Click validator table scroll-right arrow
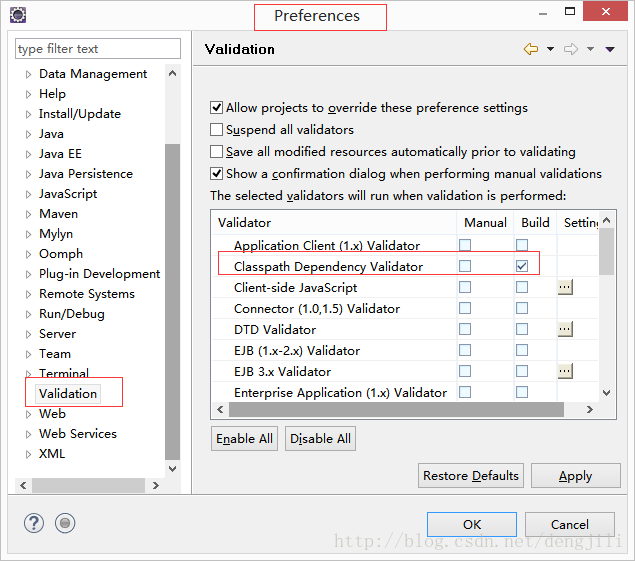635x561 pixels. coord(590,409)
